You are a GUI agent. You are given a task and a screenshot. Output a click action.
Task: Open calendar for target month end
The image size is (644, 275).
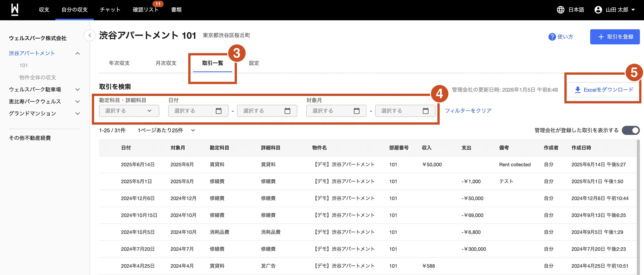pos(425,111)
